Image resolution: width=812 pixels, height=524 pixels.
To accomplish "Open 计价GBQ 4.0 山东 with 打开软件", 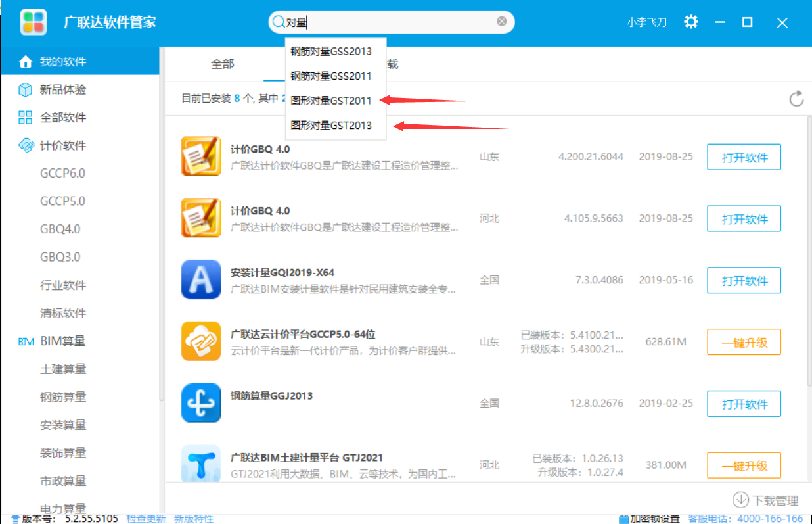I will (744, 157).
